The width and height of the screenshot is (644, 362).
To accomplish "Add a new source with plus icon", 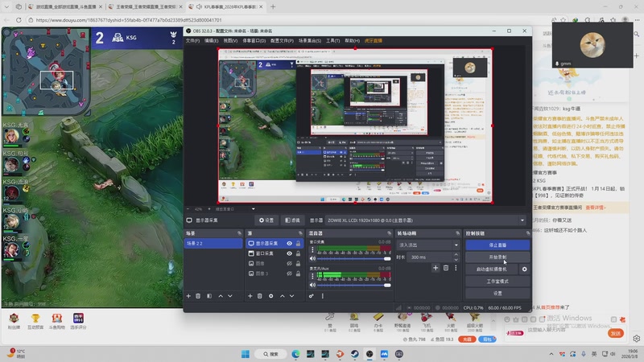I will tap(250, 295).
